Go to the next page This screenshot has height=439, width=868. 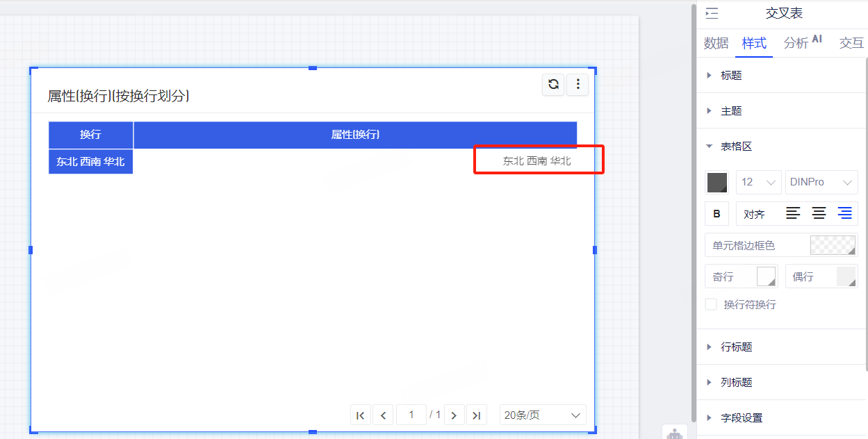click(454, 415)
